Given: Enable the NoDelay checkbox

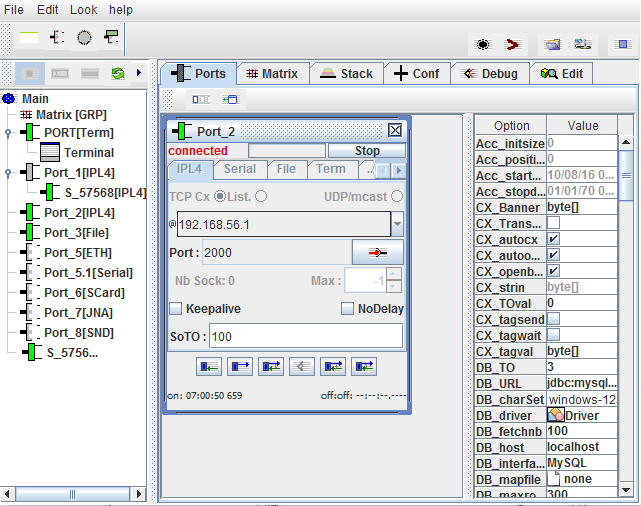Looking at the screenshot, I should point(347,309).
